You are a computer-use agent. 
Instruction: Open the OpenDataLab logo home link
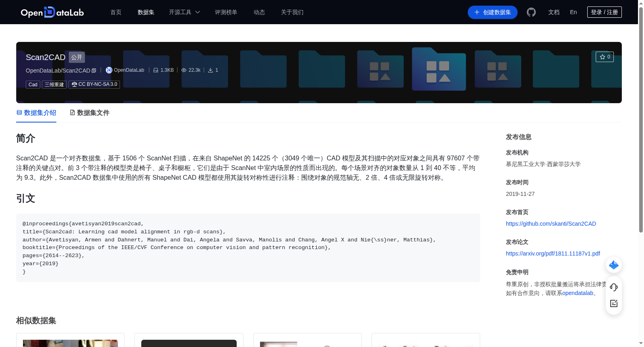click(52, 12)
